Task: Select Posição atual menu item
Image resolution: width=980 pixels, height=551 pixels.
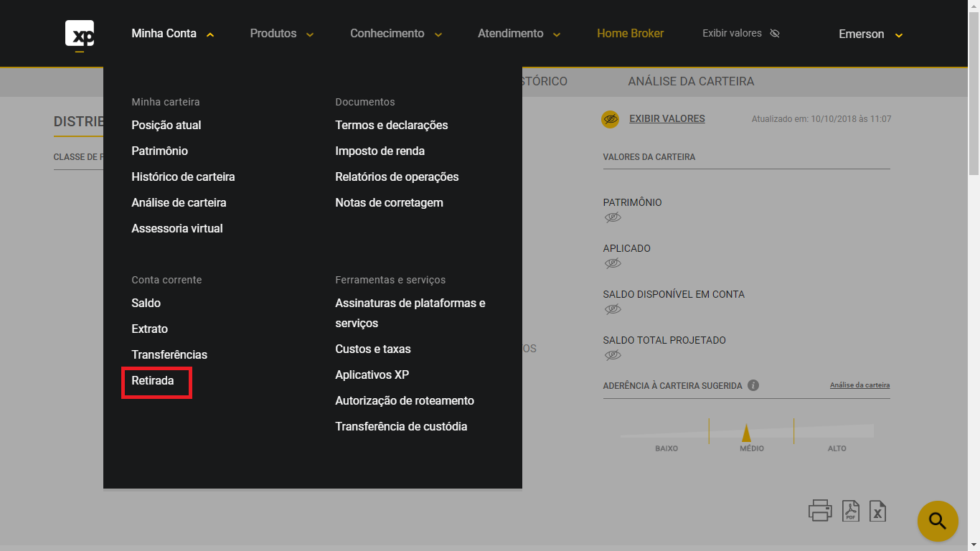Action: (166, 125)
